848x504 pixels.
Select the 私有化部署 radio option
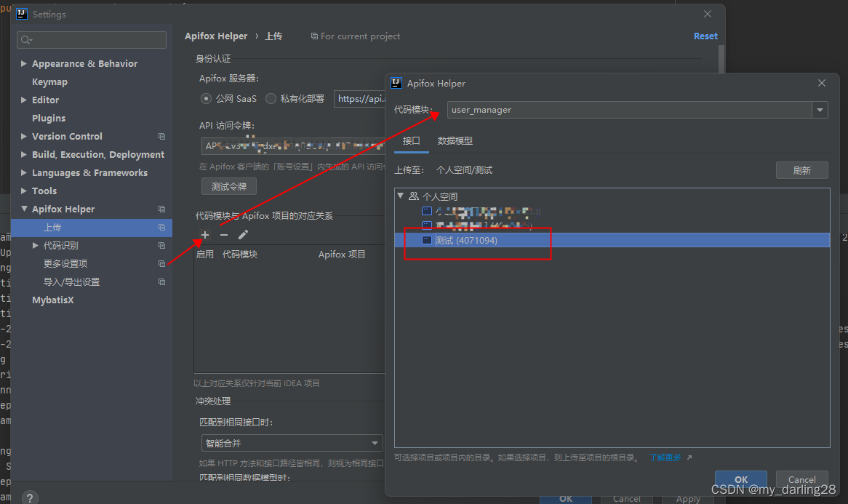click(271, 98)
